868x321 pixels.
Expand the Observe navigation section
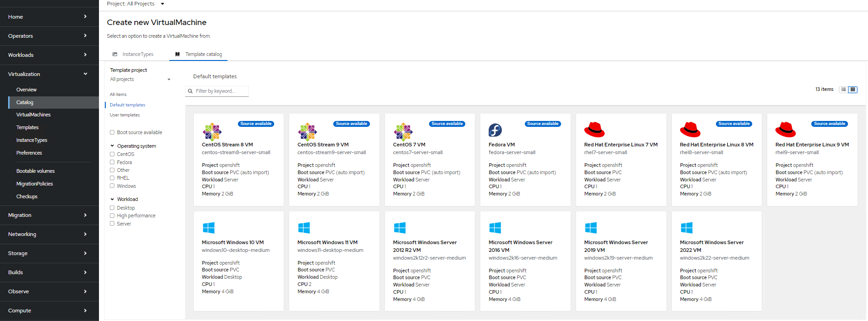49,291
